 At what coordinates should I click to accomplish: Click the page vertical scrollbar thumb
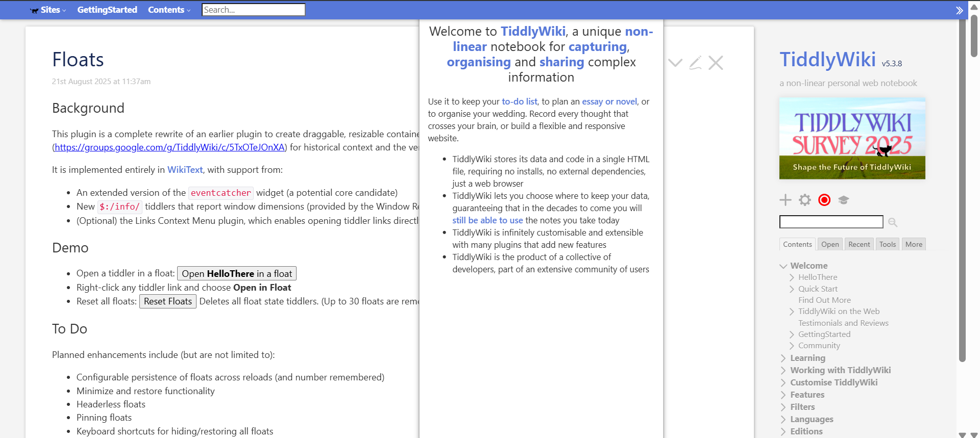click(x=974, y=36)
